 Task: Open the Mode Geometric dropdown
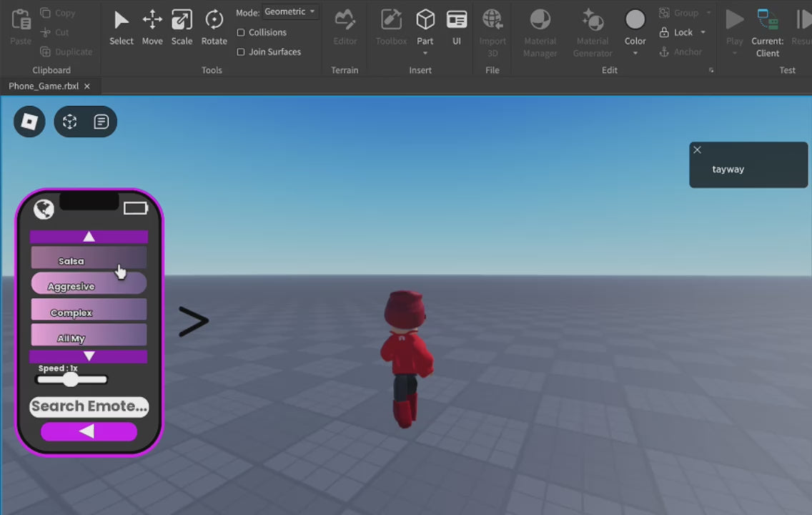point(290,11)
